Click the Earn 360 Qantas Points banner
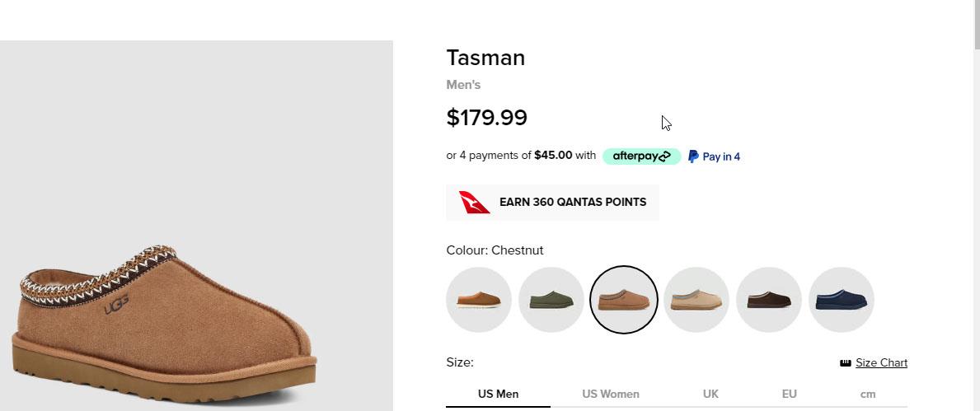Viewport: 980px width, 411px height. point(572,203)
